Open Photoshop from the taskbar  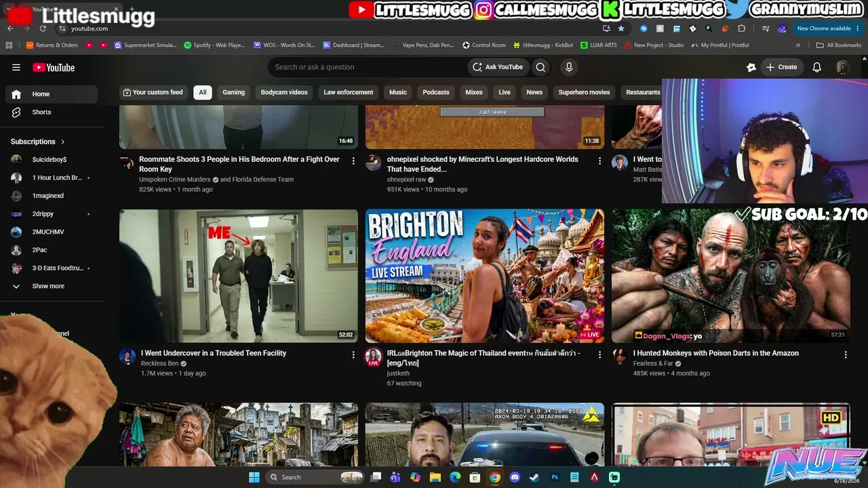click(555, 477)
